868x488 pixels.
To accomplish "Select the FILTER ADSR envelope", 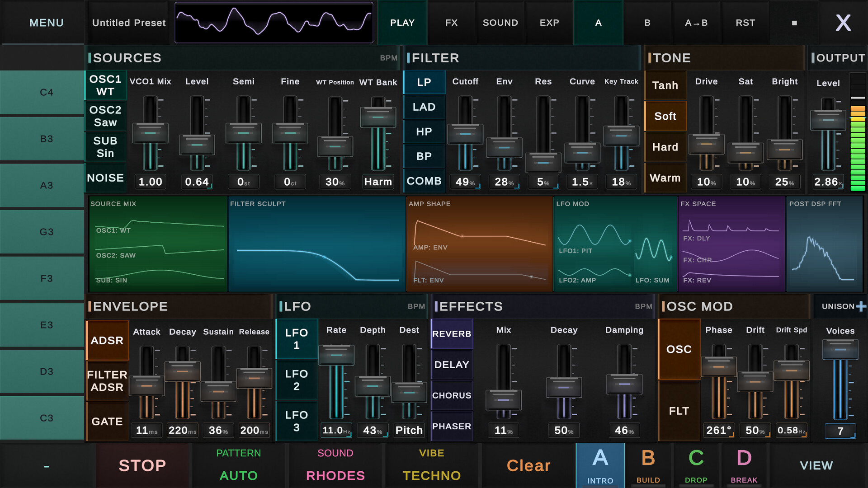I will pyautogui.click(x=107, y=381).
